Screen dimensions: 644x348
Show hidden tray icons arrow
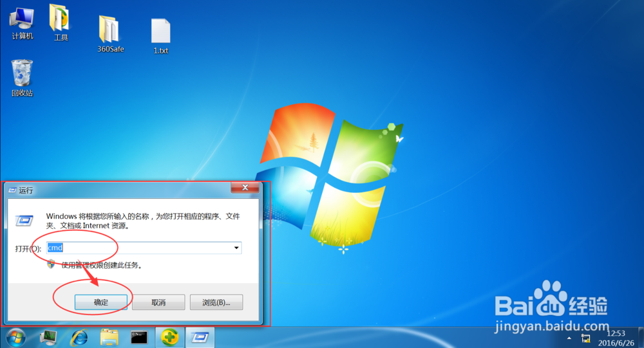coord(569,338)
